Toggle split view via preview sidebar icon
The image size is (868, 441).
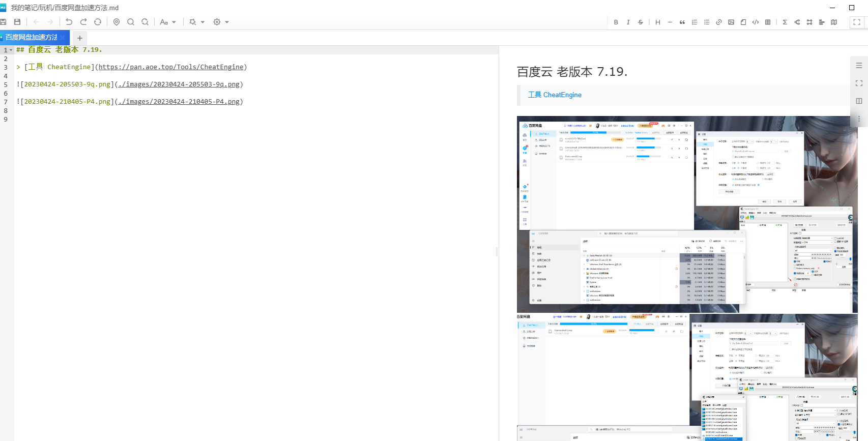pos(859,101)
